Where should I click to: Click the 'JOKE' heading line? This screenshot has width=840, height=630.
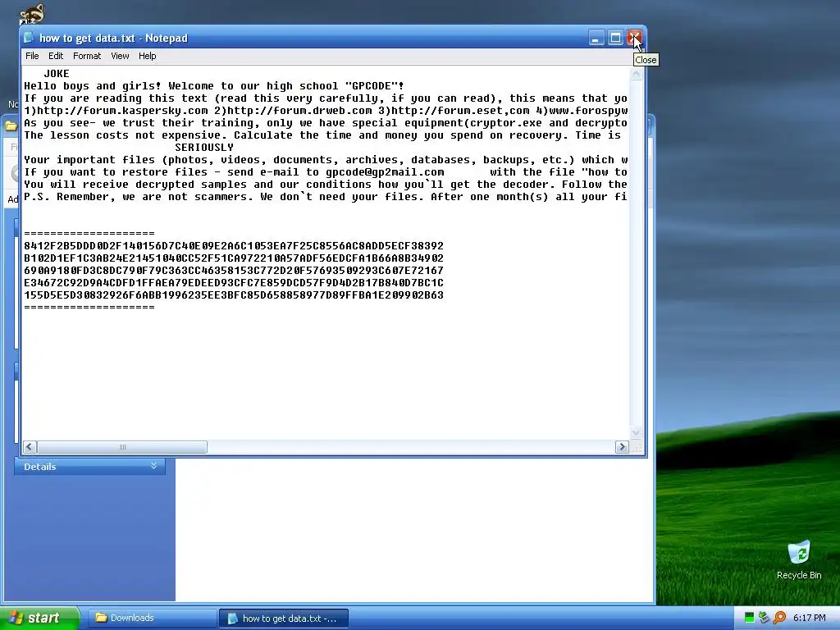[57, 73]
